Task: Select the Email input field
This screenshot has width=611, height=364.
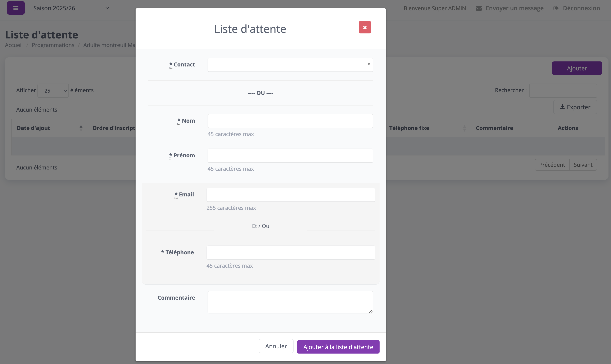Action: pyautogui.click(x=290, y=195)
